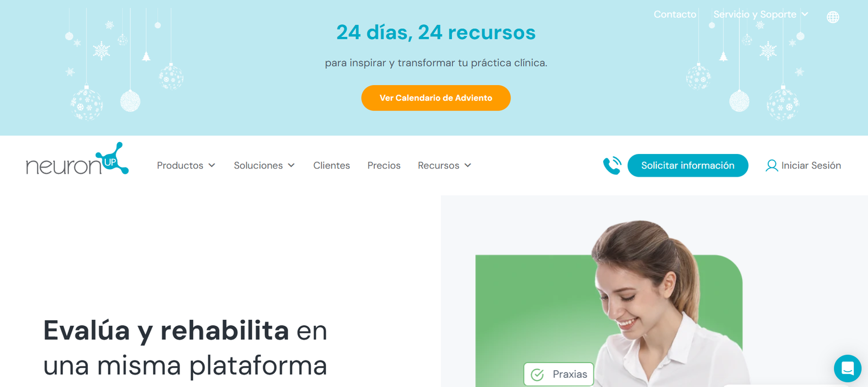868x387 pixels.
Task: Click the phone call icon
Action: 612,165
